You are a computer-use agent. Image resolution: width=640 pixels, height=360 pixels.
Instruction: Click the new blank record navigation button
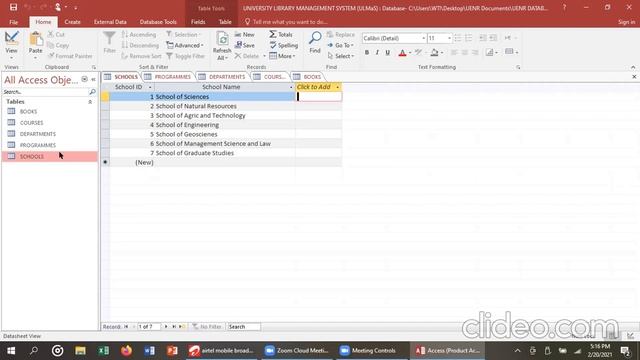click(x=182, y=327)
